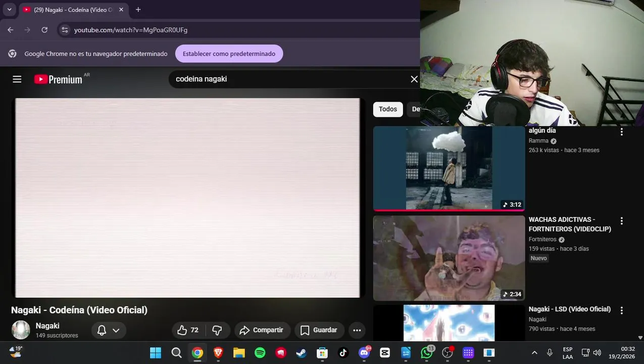Click the Ramma channel name
This screenshot has width=644, height=364.
[x=538, y=141]
